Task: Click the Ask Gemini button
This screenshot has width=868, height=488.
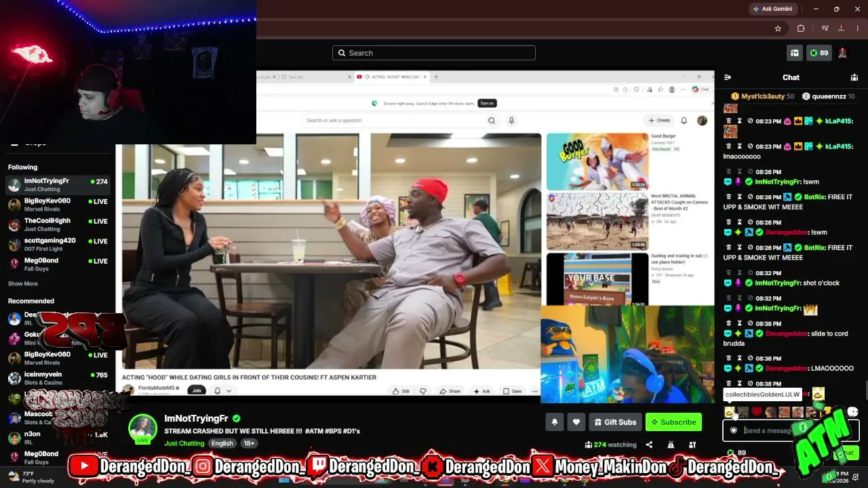Action: (x=772, y=9)
